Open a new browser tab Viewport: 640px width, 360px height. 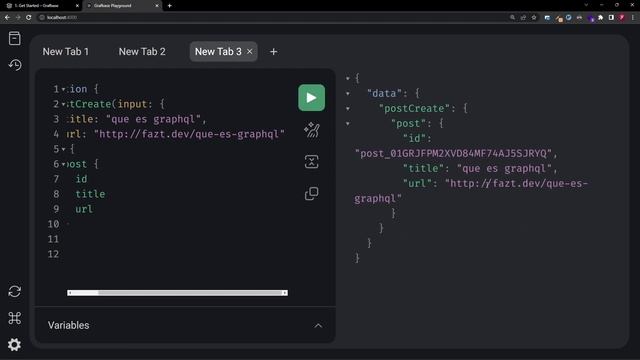click(x=170, y=6)
